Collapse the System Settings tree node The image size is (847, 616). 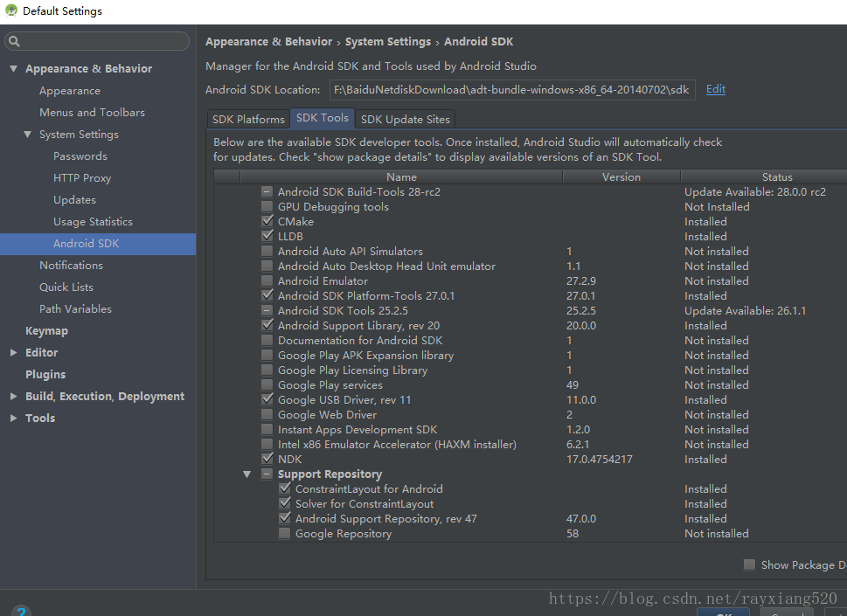[x=28, y=134]
